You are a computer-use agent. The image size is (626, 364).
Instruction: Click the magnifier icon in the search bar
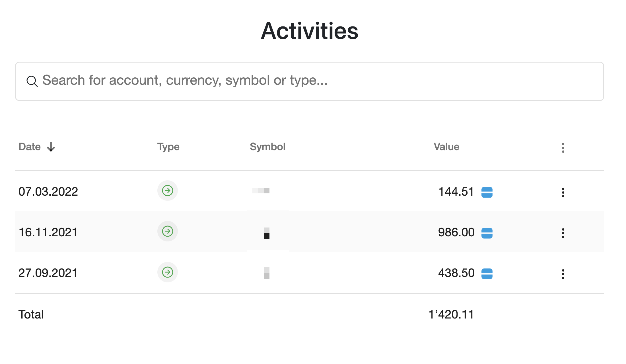point(32,81)
